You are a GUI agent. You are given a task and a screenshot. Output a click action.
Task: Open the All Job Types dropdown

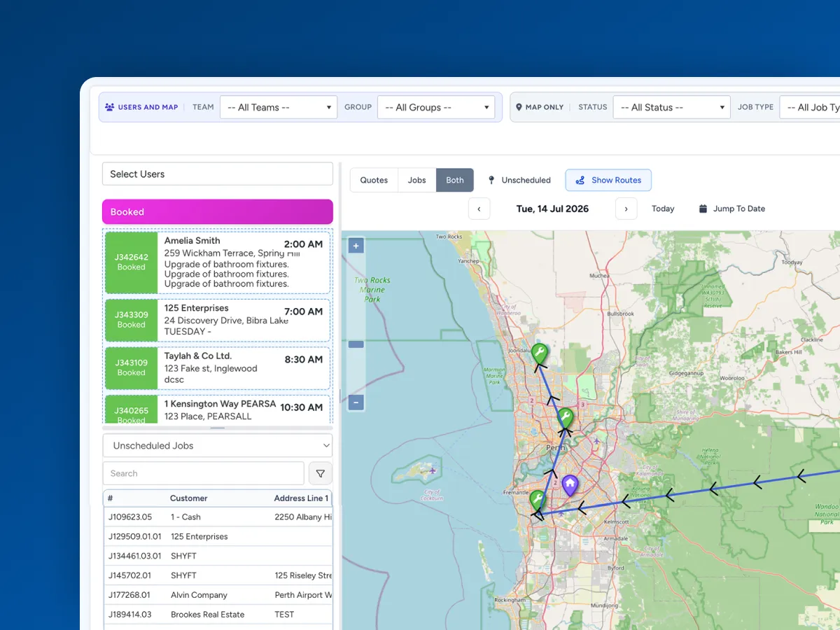[810, 107]
